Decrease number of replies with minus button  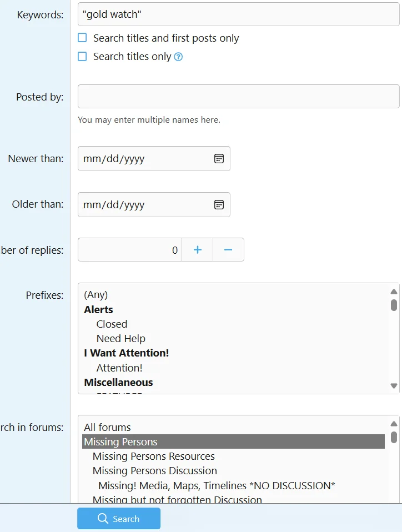pyautogui.click(x=228, y=250)
